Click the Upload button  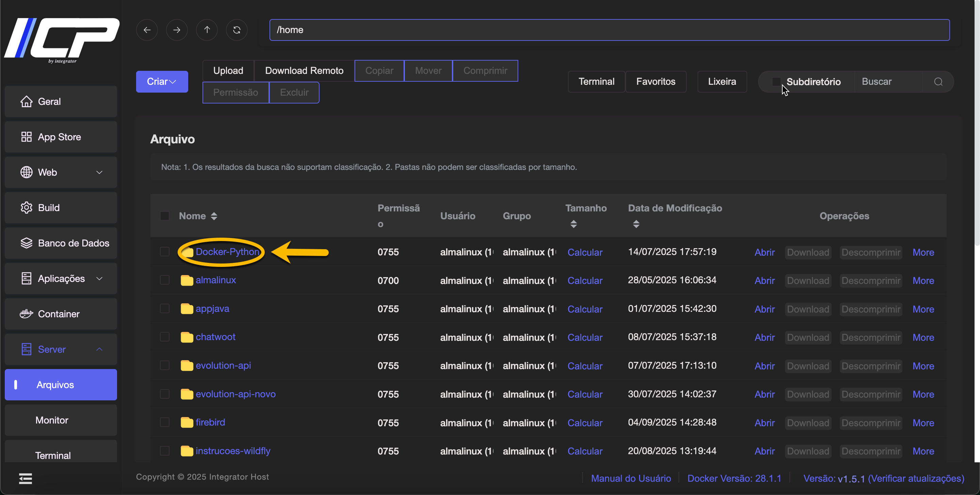(228, 70)
